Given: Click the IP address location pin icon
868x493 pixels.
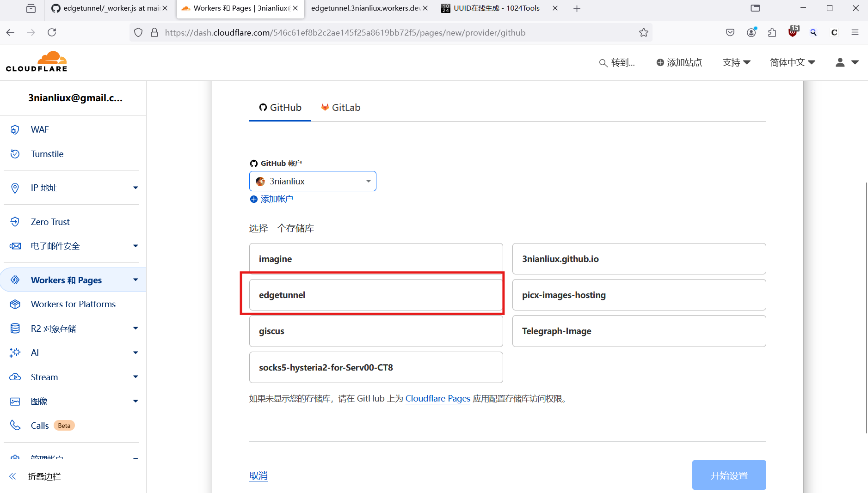Looking at the screenshot, I should pos(15,188).
